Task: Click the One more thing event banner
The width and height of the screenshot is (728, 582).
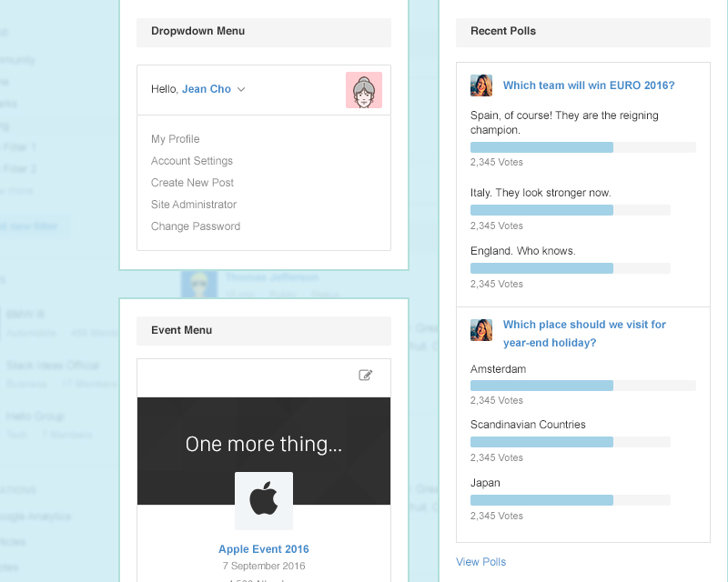Action: (x=263, y=445)
